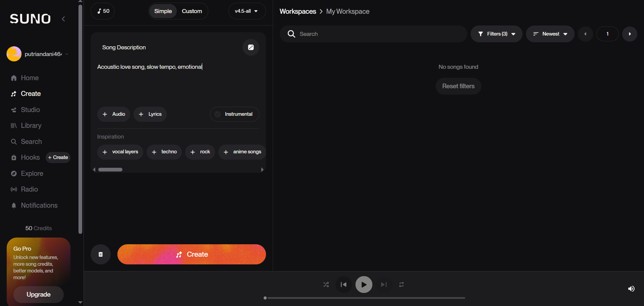Image resolution: width=644 pixels, height=306 pixels.
Task: Click the Reset filters button
Action: (x=458, y=86)
